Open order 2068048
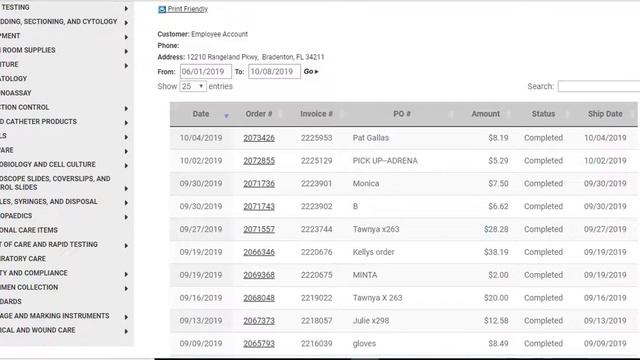The image size is (640, 360). coord(259,298)
